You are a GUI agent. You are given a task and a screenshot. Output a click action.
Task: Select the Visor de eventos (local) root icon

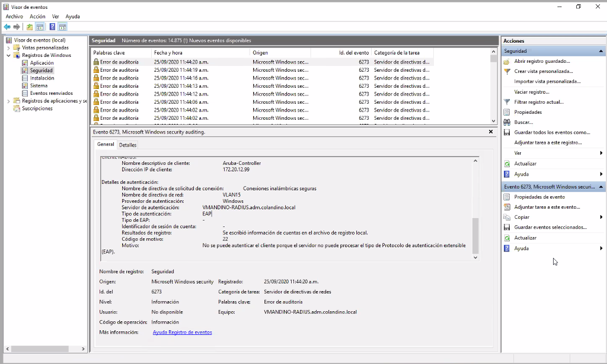9,40
